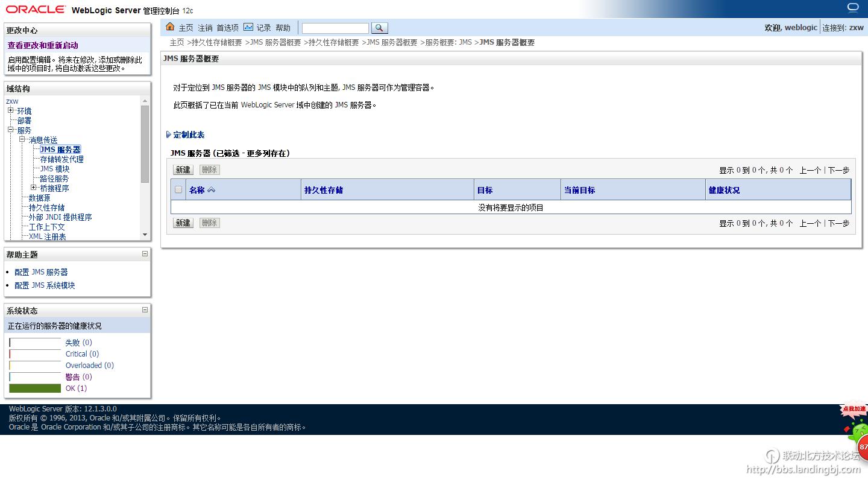The width and height of the screenshot is (868, 482).
Task: Collapse the 系统状态 panel via its icon
Action: click(144, 310)
